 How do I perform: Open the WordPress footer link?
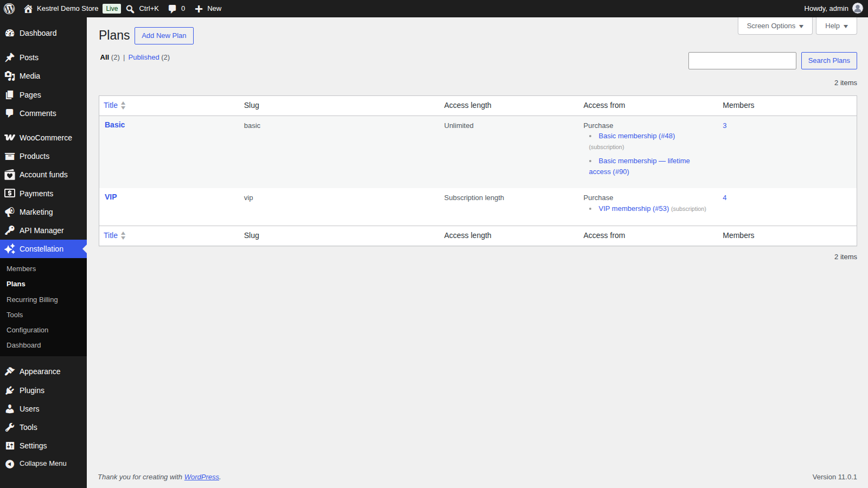click(x=202, y=477)
